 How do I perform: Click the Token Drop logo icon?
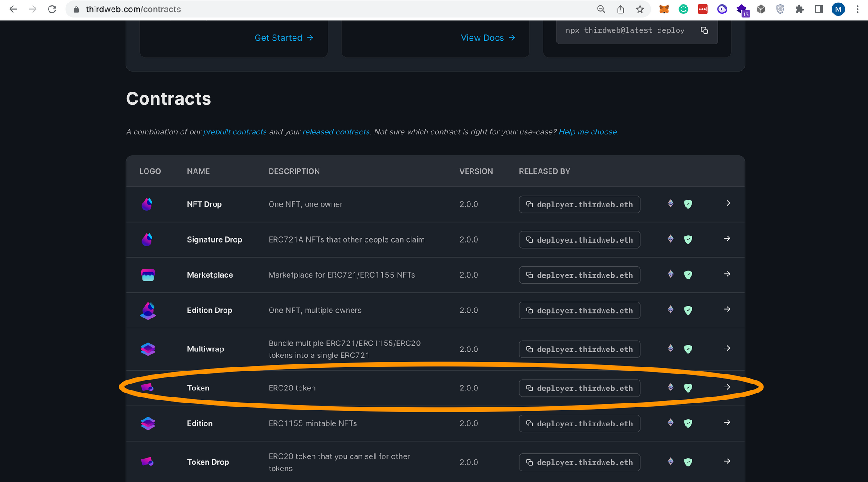[x=148, y=462]
